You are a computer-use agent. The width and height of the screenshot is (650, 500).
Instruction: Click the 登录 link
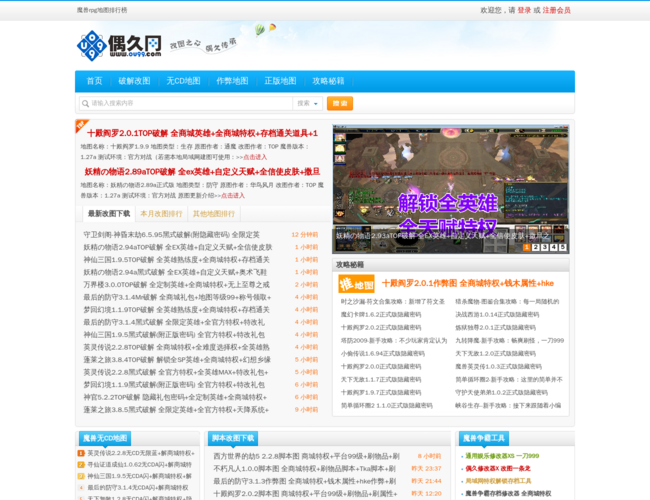(524, 10)
